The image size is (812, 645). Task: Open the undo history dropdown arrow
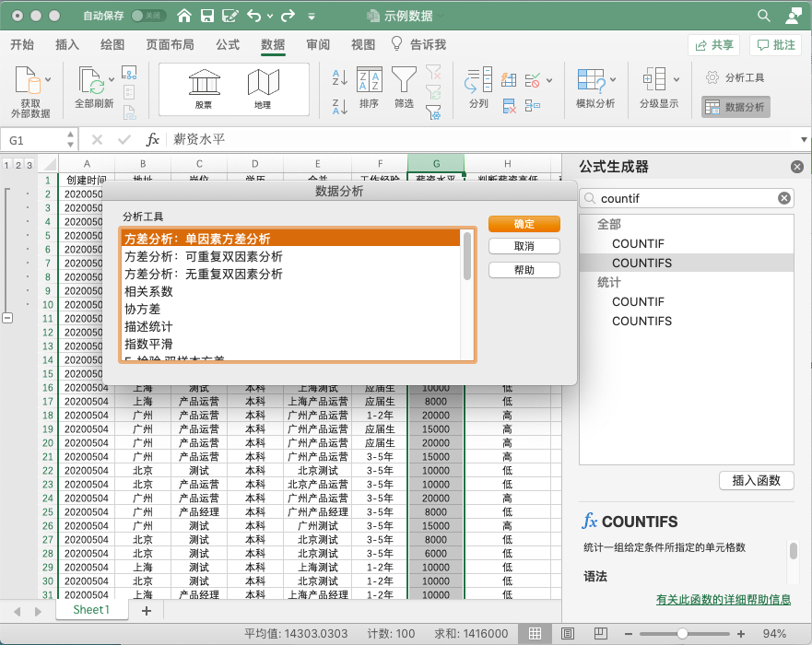pyautogui.click(x=270, y=16)
